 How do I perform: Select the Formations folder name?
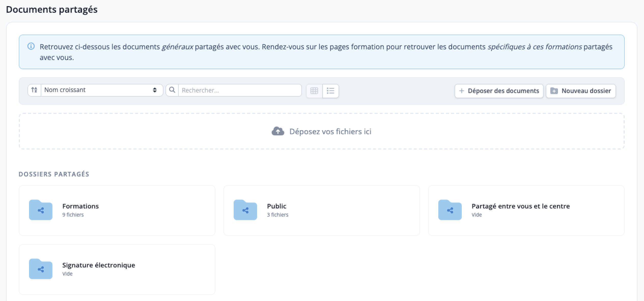[x=80, y=206]
